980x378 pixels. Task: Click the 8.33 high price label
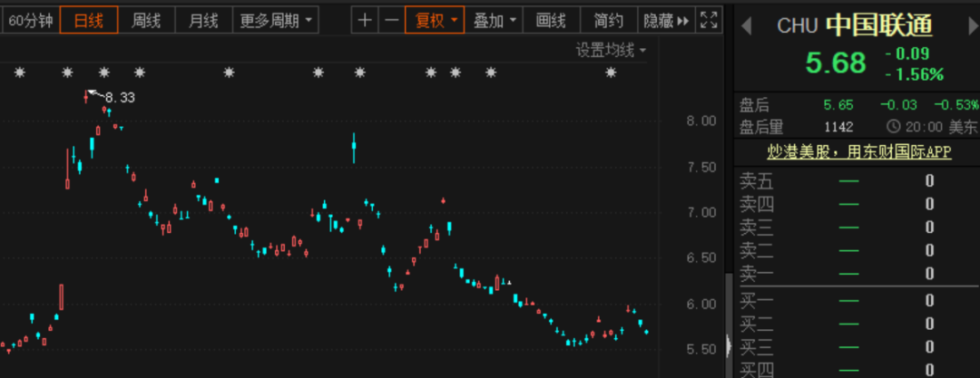click(x=120, y=98)
